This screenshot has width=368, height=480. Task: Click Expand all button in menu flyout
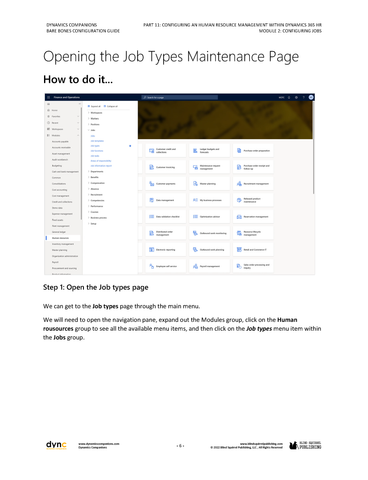tap(94, 106)
